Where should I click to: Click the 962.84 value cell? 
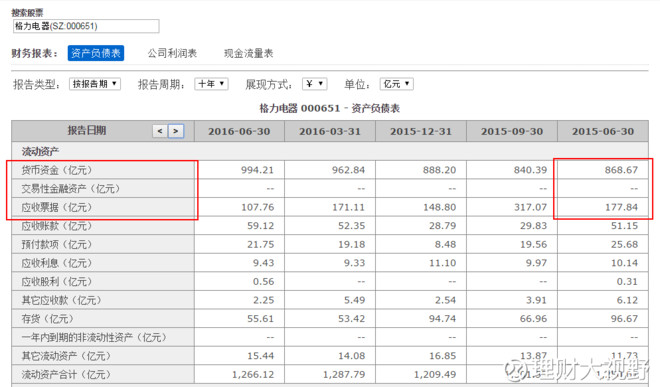click(x=330, y=170)
